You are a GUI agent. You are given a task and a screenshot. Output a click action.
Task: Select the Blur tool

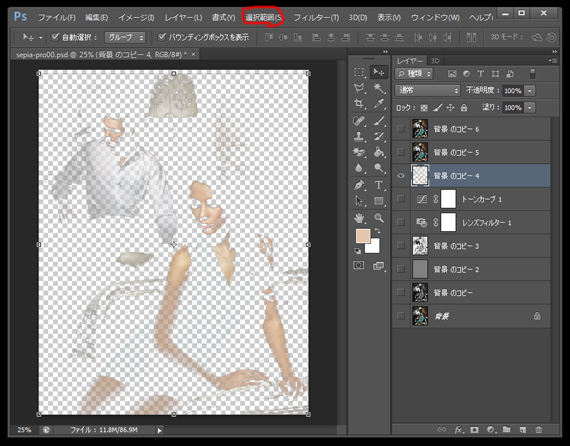pos(359,168)
